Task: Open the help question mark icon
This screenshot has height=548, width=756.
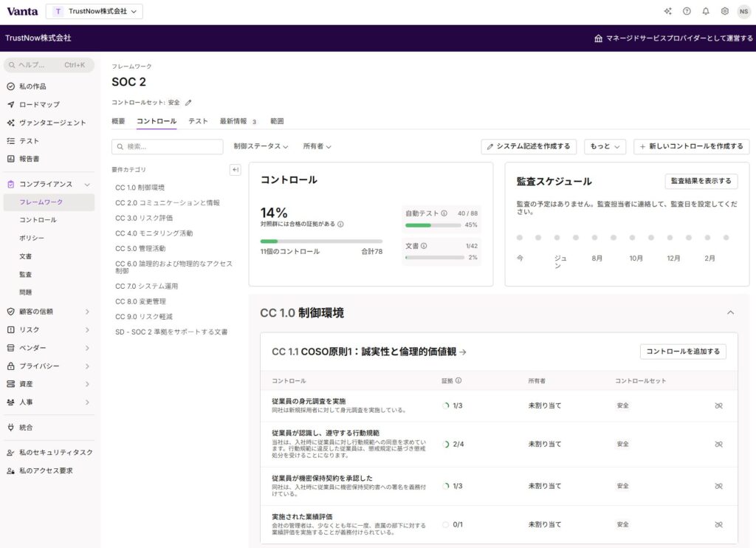Action: click(687, 11)
